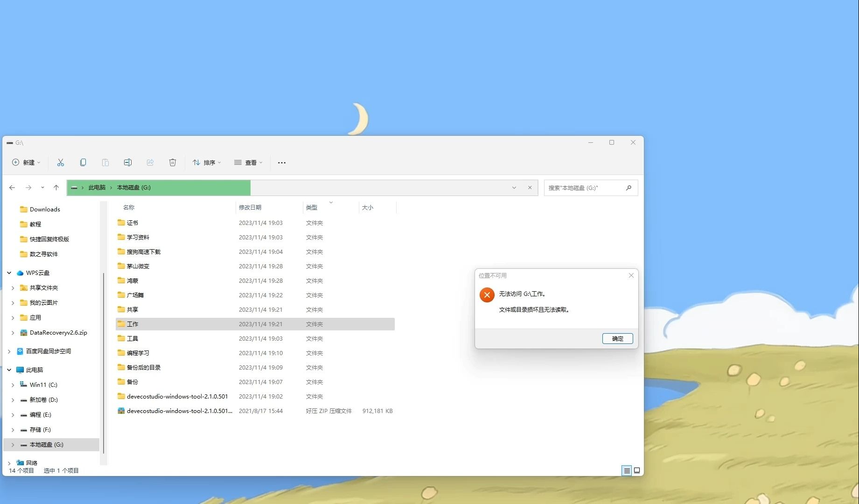Select 我的云图片 in navigation pane
This screenshot has width=859, height=504.
pos(44,302)
